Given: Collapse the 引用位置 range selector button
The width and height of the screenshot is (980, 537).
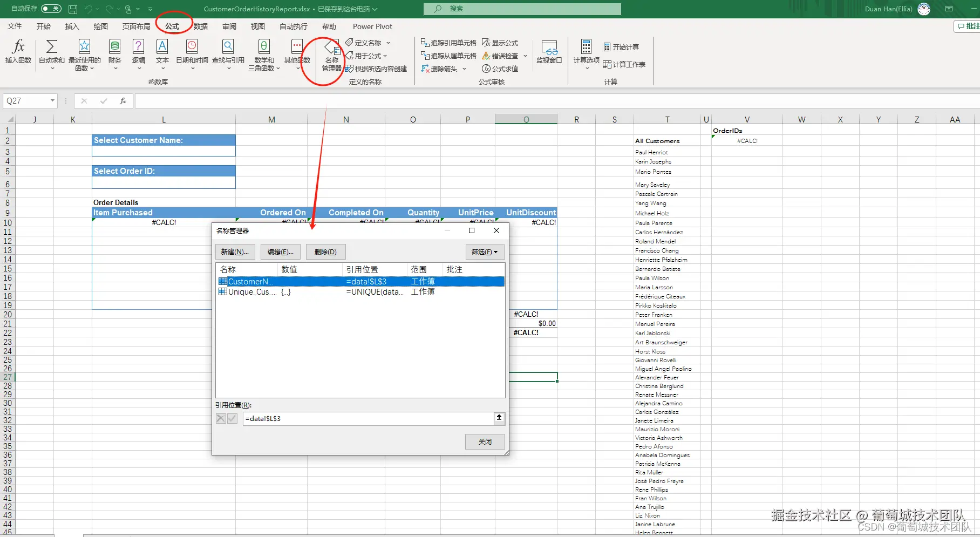Looking at the screenshot, I should (499, 418).
